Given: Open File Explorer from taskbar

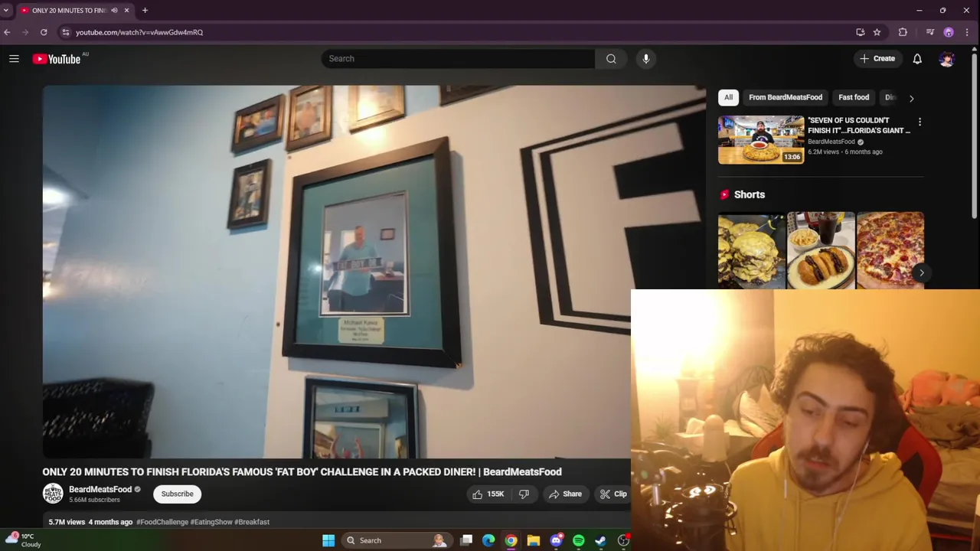Looking at the screenshot, I should point(534,540).
